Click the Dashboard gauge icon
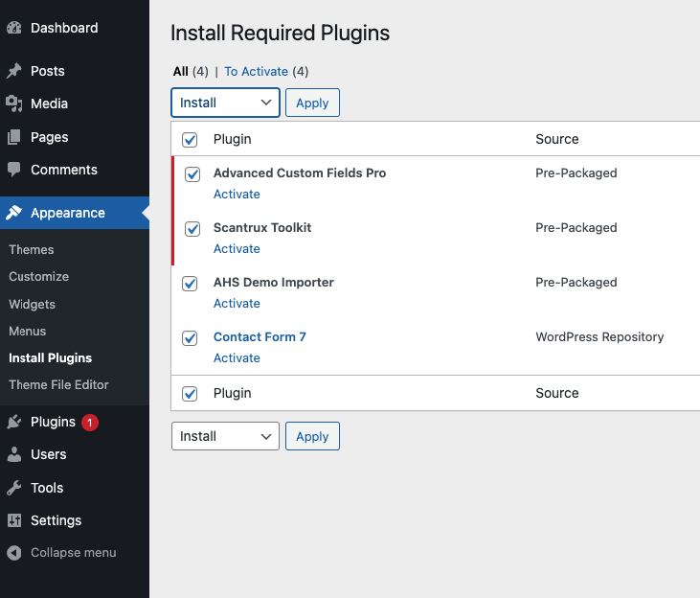 tap(14, 28)
